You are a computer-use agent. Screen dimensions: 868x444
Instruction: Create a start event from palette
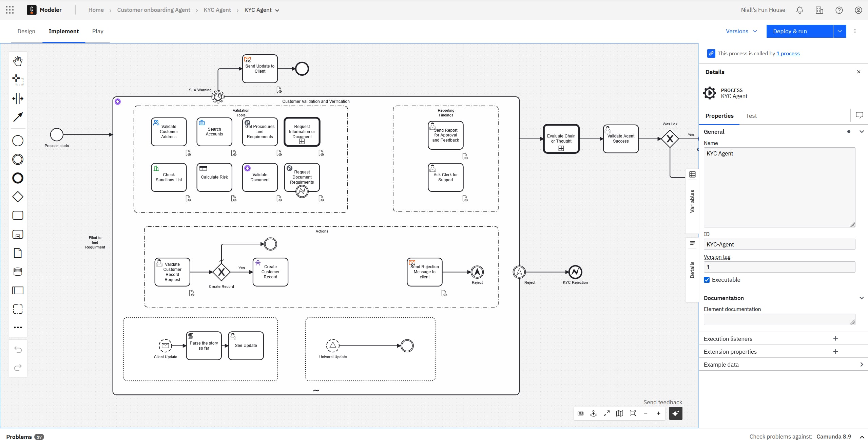[x=18, y=141]
